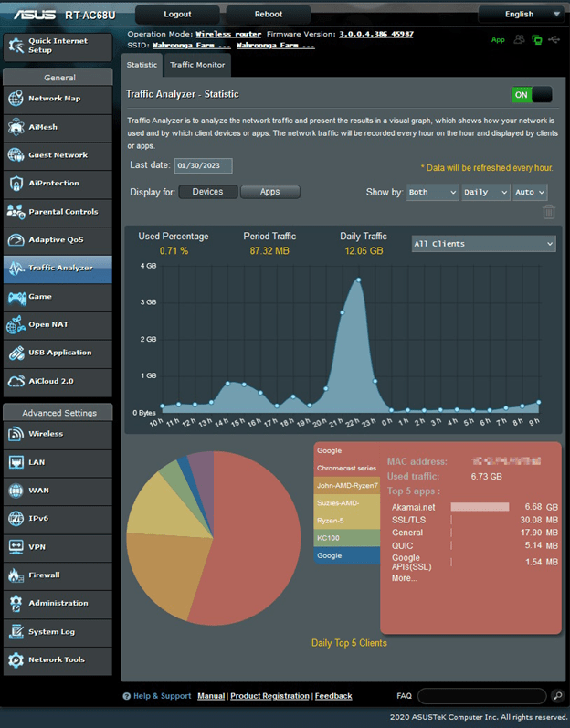The width and height of the screenshot is (570, 728).
Task: Open VPN settings in sidebar
Action: [57, 546]
